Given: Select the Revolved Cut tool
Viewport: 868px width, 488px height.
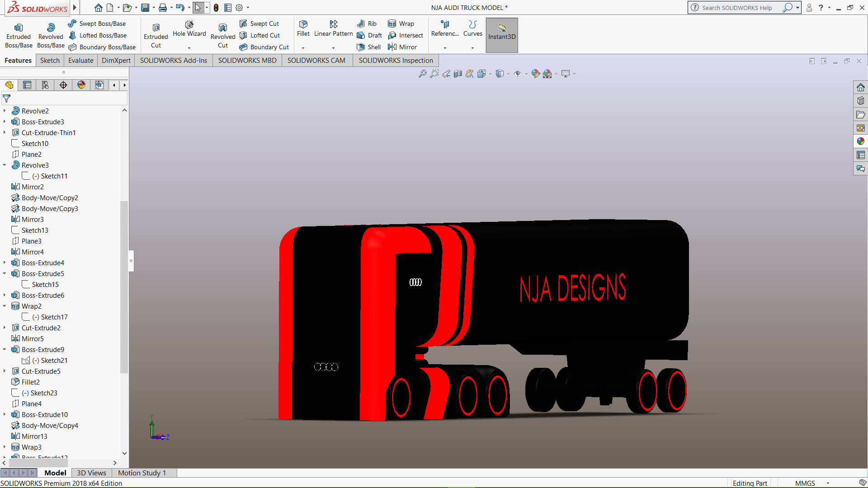Looking at the screenshot, I should click(223, 36).
